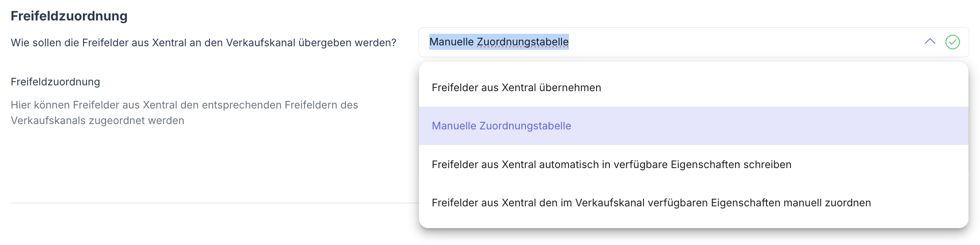The height and width of the screenshot is (245, 980).
Task: Collapse the dropdown using the chevron arrow
Action: point(930,42)
